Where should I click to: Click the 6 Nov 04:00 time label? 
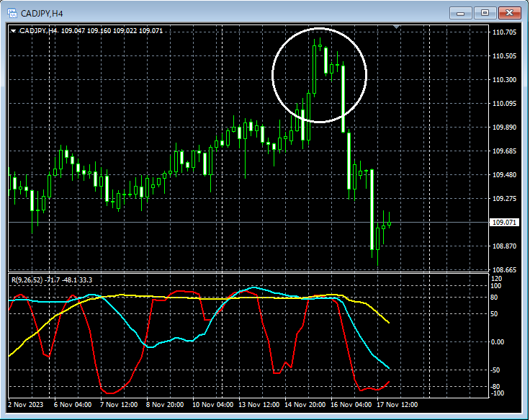[x=73, y=404]
